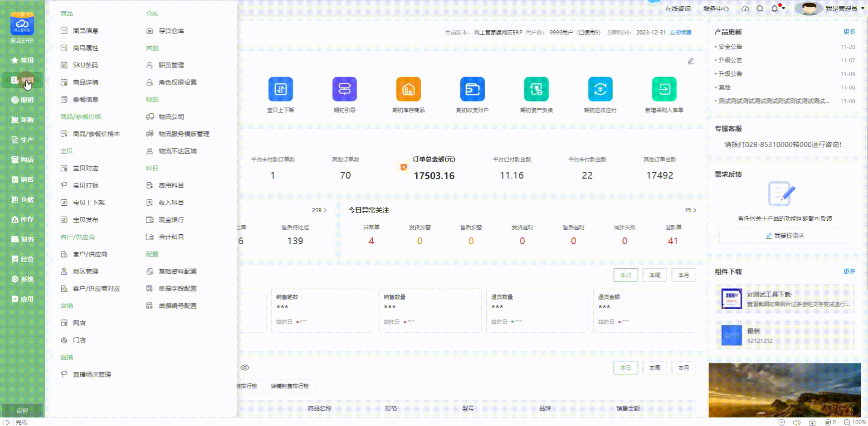
Task: Open the 宝贝上下架 shortcut icon
Action: pos(280,89)
